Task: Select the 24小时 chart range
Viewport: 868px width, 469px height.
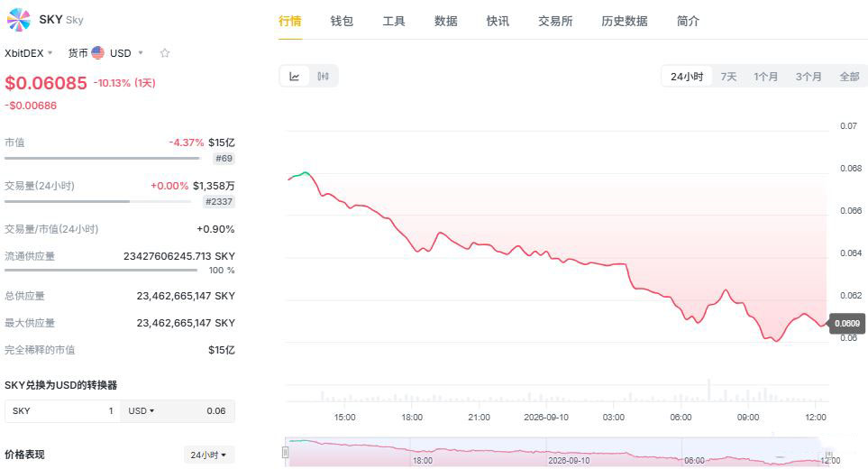Action: 687,77
